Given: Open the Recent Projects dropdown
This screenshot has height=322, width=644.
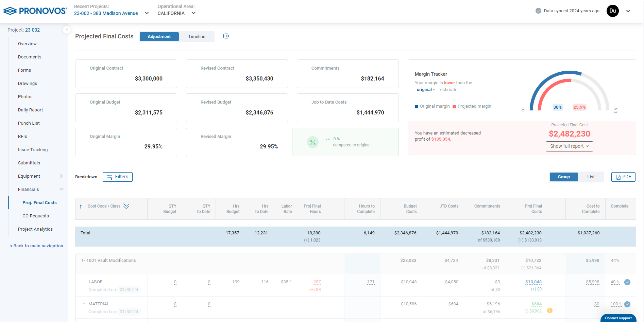Looking at the screenshot, I should tap(147, 13).
